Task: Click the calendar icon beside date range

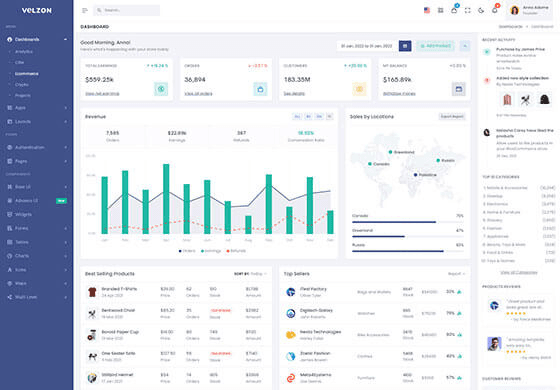Action: 405,46
